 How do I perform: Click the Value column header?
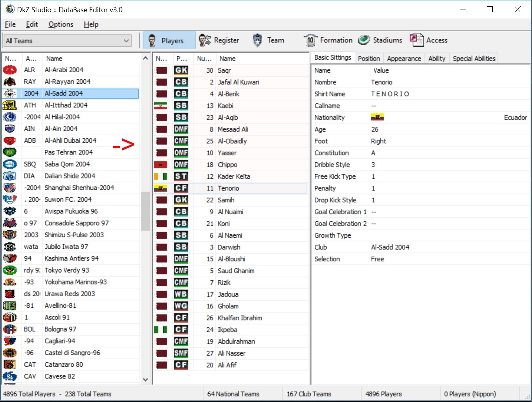450,70
